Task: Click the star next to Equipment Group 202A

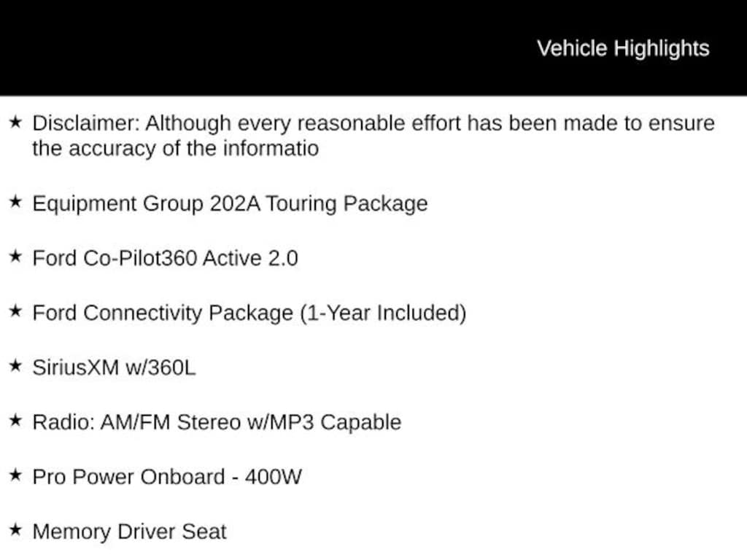Action: pos(16,201)
